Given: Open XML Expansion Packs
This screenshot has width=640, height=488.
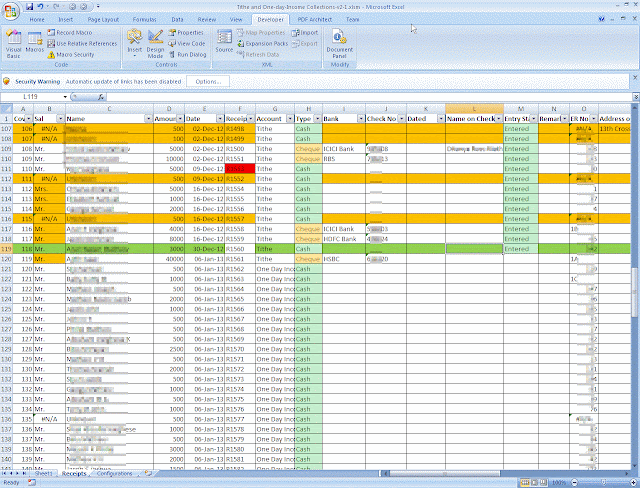Looking at the screenshot, I should [263, 43].
